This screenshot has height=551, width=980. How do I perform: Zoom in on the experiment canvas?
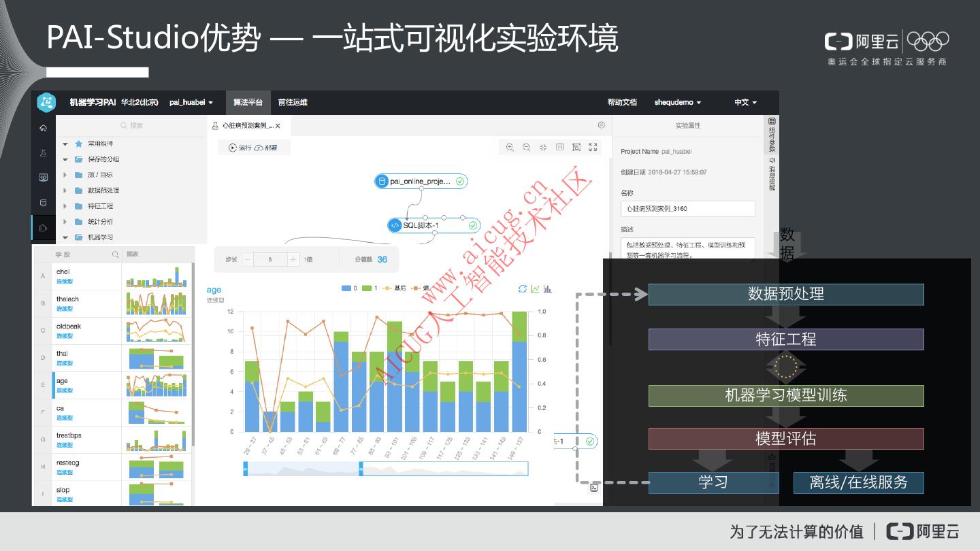(x=510, y=147)
